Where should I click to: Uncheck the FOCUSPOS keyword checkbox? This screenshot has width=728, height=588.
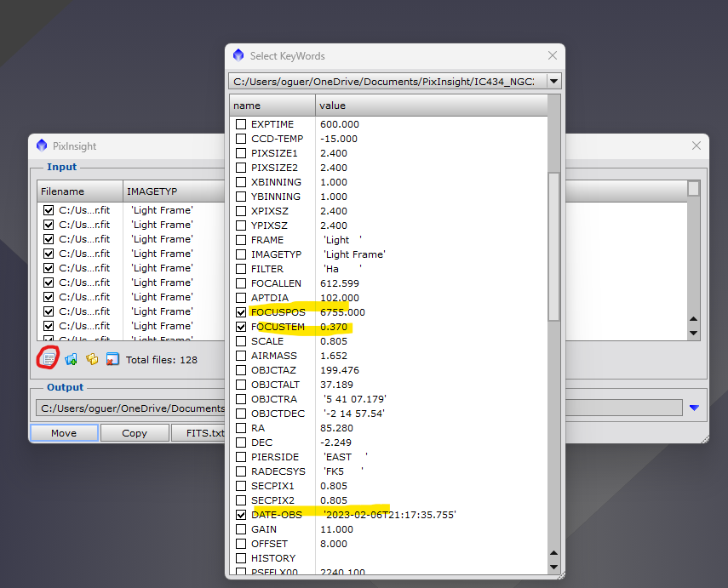(241, 312)
